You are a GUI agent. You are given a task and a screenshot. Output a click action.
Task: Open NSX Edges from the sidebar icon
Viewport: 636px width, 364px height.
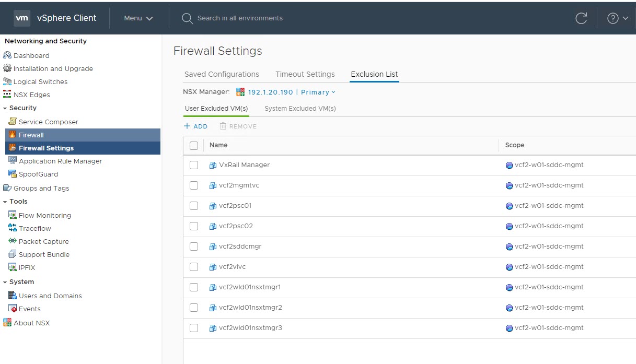[x=7, y=95]
